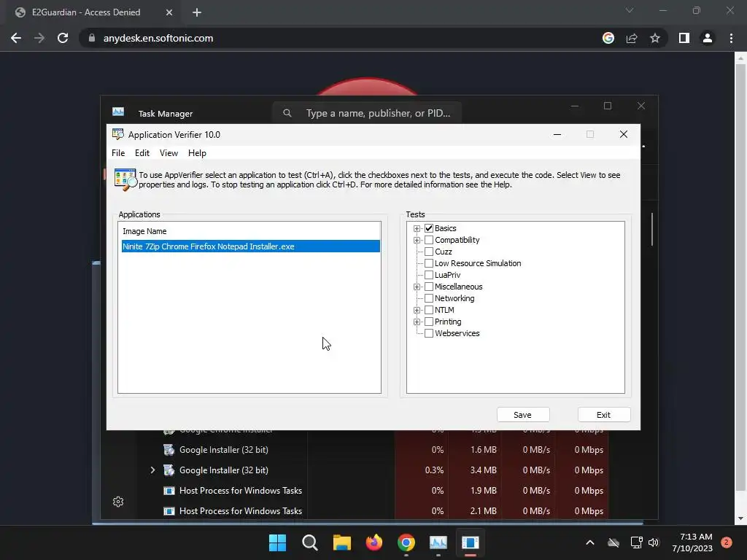Select the E2Guardian Access Denied tab
This screenshot has height=560, width=747.
93,12
